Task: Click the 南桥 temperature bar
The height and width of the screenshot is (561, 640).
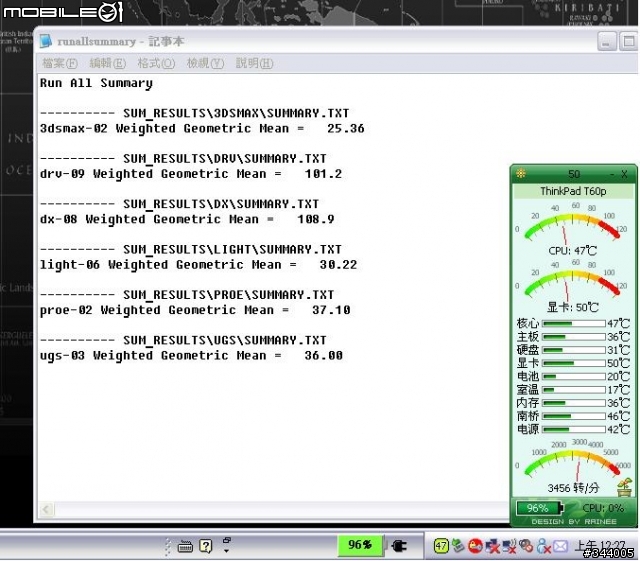Action: [x=573, y=416]
